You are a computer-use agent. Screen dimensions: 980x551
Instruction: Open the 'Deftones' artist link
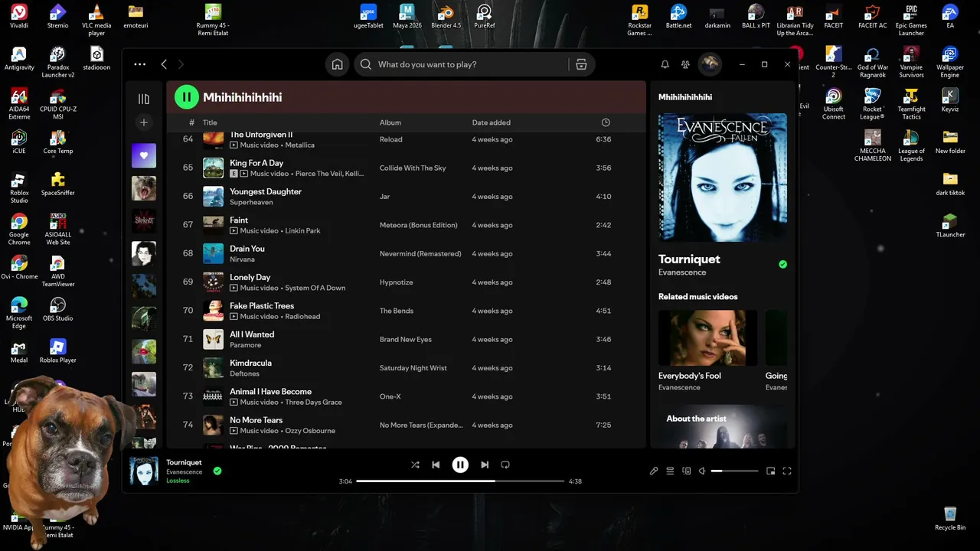[x=244, y=373]
